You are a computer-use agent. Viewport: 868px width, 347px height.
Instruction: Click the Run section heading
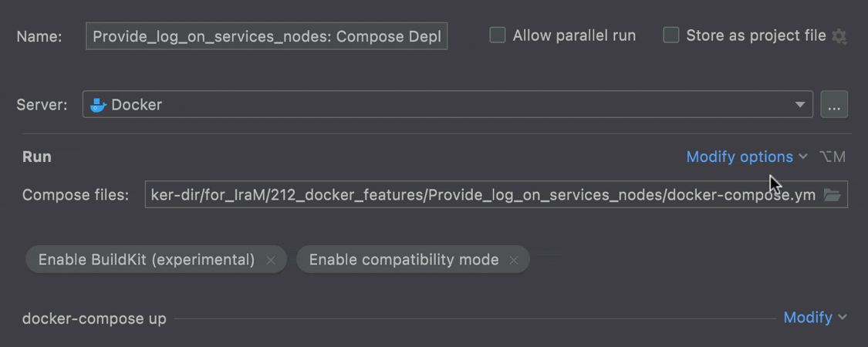pos(37,157)
